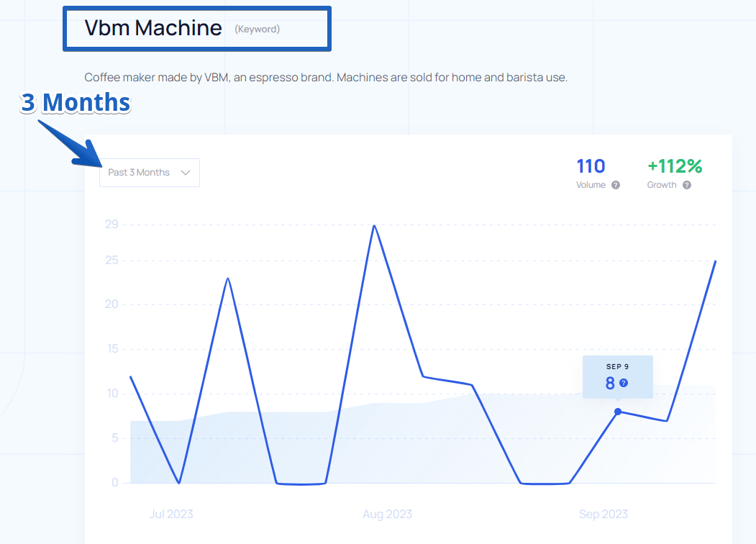Click the chevron in the time range selector
The height and width of the screenshot is (544, 756).
coord(186,173)
